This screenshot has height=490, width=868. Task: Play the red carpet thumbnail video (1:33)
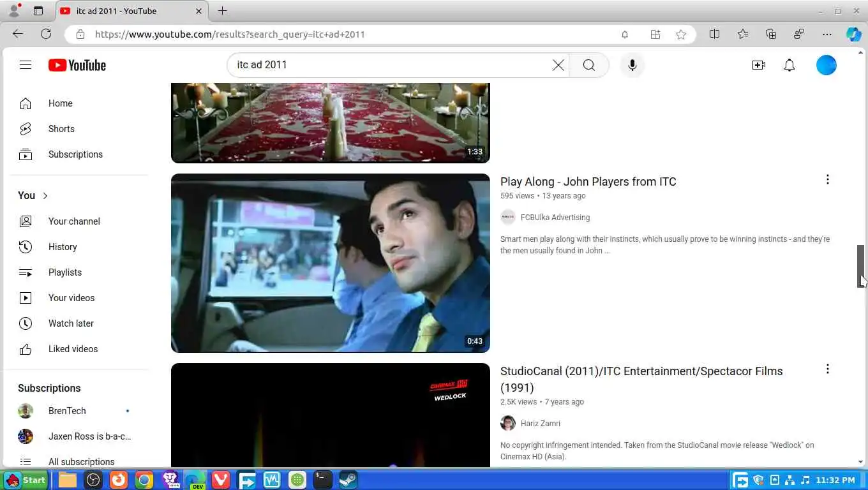pos(331,122)
